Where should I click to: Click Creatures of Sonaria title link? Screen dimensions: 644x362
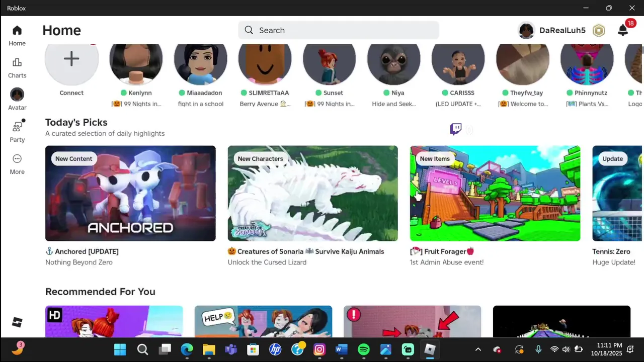pos(306,251)
